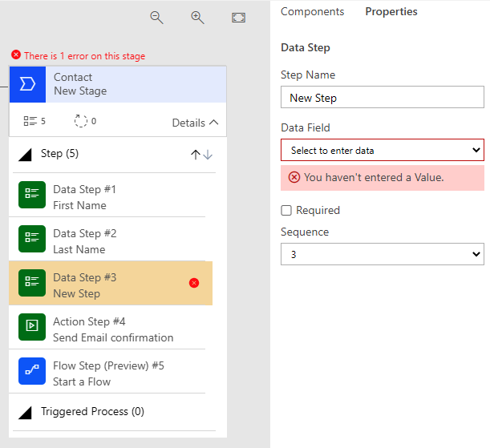The width and height of the screenshot is (490, 448).
Task: Open the Sequence dropdown
Action: [383, 254]
